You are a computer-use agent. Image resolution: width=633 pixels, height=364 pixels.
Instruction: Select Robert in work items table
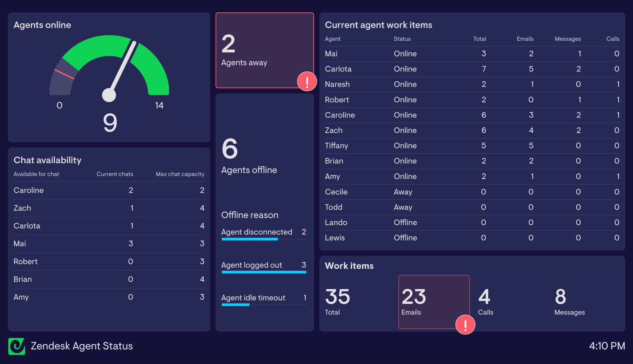(472, 100)
